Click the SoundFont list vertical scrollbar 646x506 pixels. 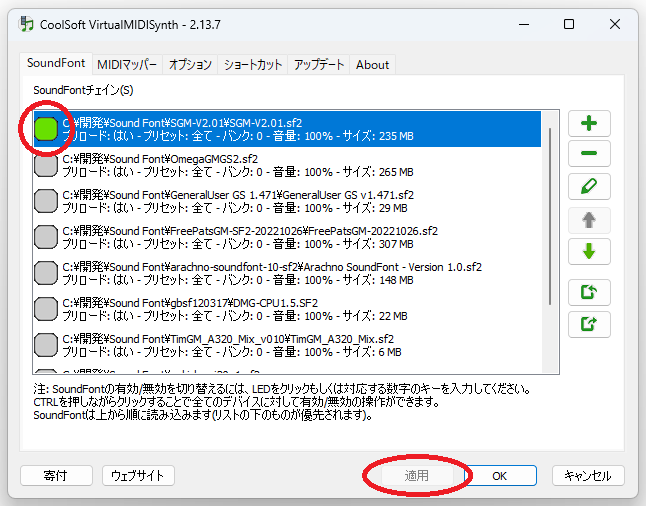coord(550,216)
